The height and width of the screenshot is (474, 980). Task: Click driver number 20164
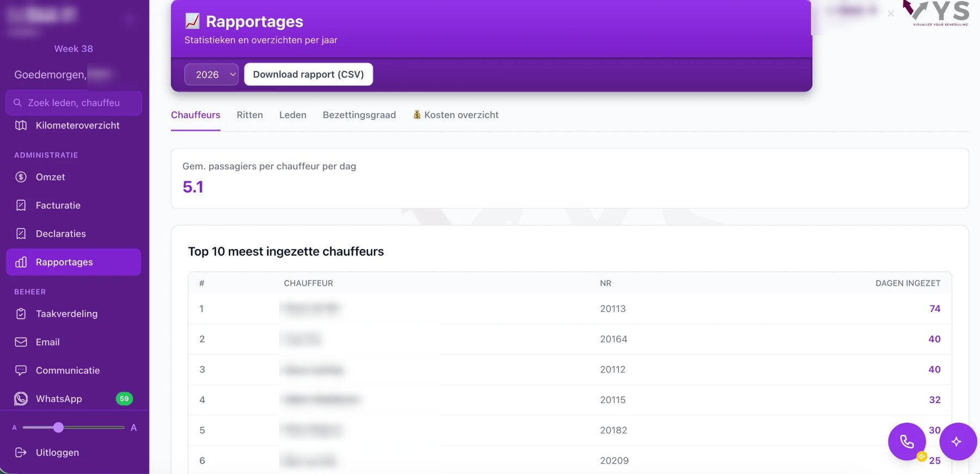click(614, 339)
